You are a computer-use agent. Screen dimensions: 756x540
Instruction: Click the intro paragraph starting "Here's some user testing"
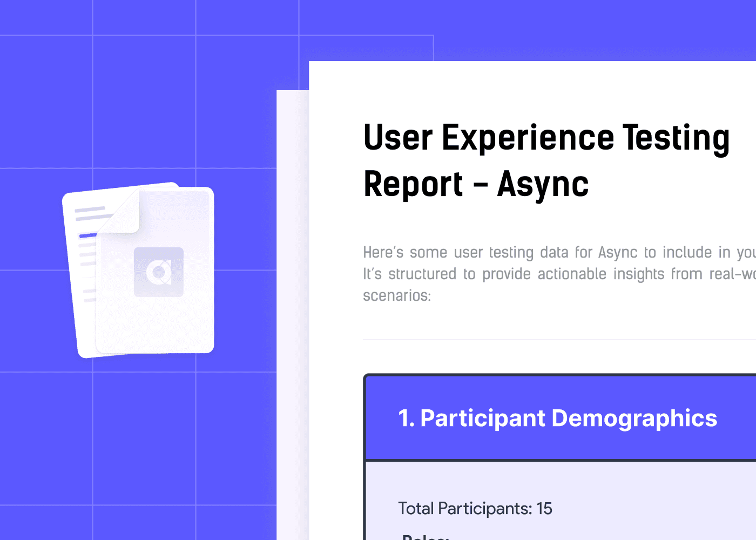point(559,274)
